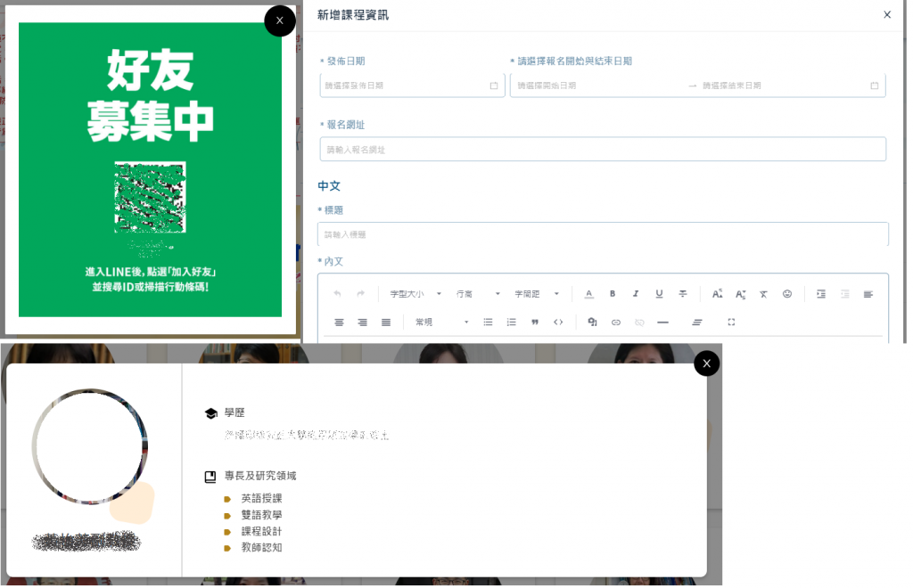Insert a hyperlink
This screenshot has width=913, height=588.
(616, 323)
